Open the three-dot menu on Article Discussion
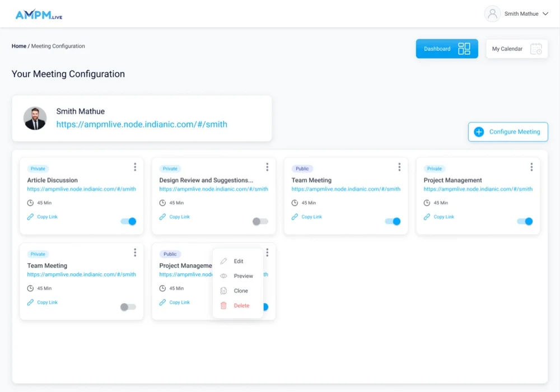 click(135, 167)
